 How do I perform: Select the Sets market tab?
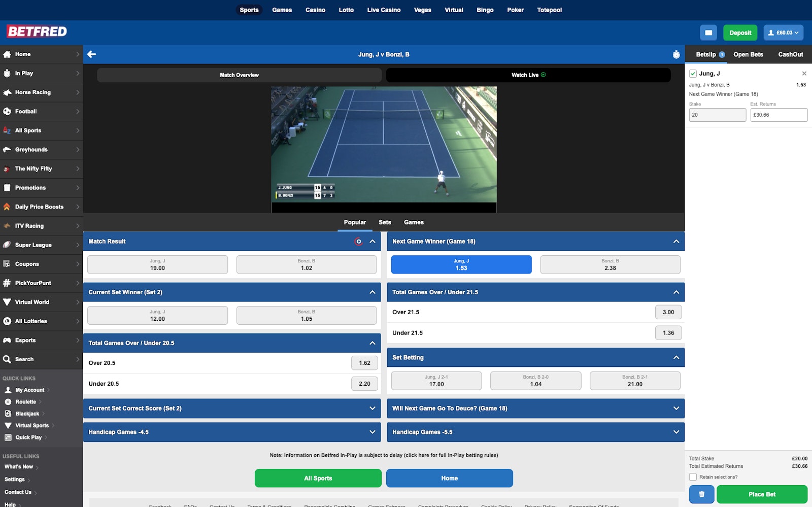click(x=385, y=222)
